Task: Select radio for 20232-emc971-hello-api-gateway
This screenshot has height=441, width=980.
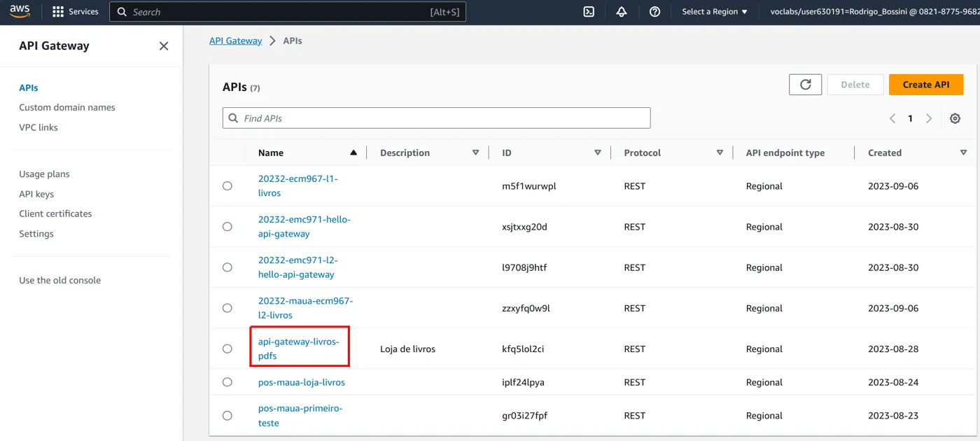Action: click(x=227, y=227)
